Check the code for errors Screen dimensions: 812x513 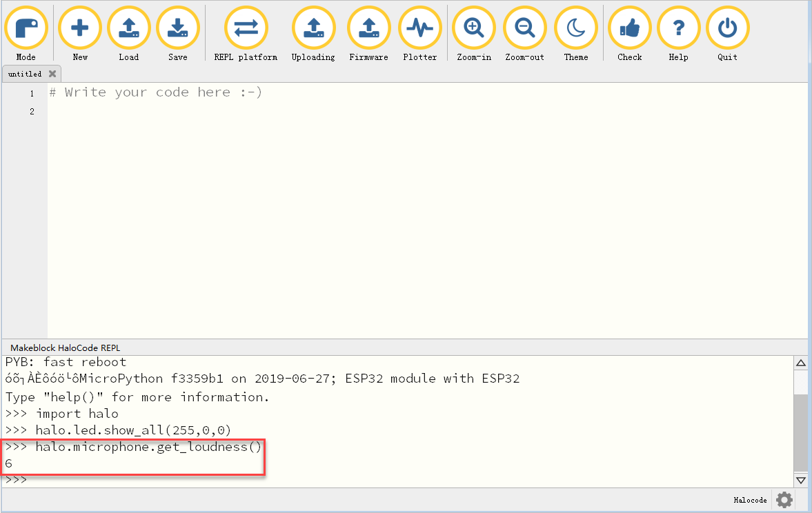629,28
